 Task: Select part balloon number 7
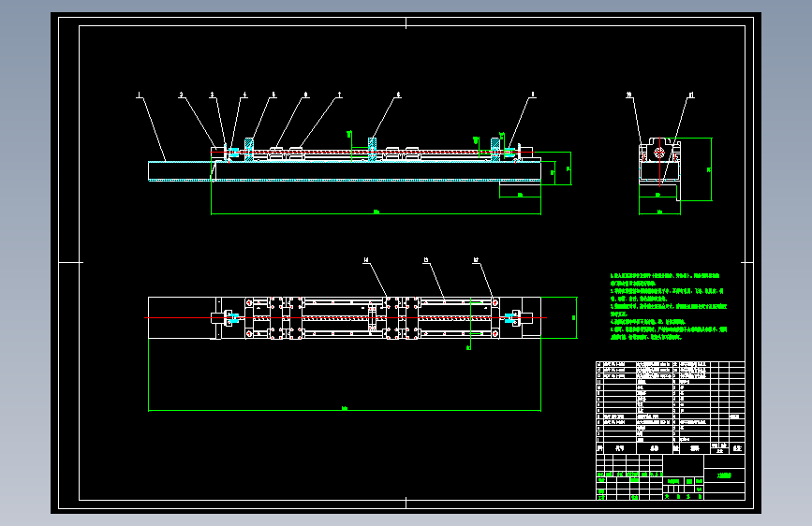pos(339,95)
